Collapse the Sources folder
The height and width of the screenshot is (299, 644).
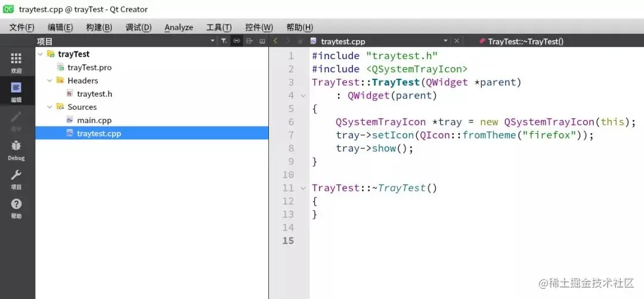pos(49,107)
